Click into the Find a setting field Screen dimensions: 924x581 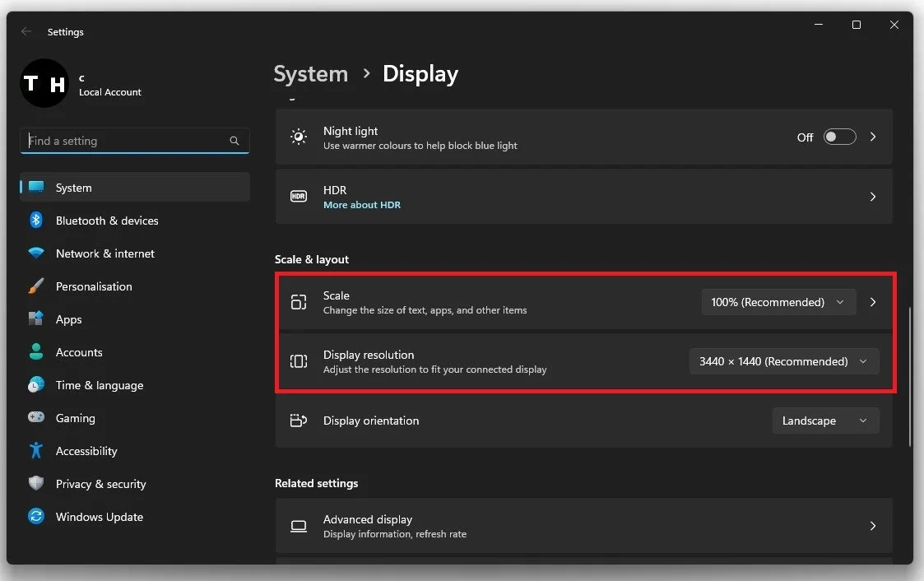click(x=135, y=141)
